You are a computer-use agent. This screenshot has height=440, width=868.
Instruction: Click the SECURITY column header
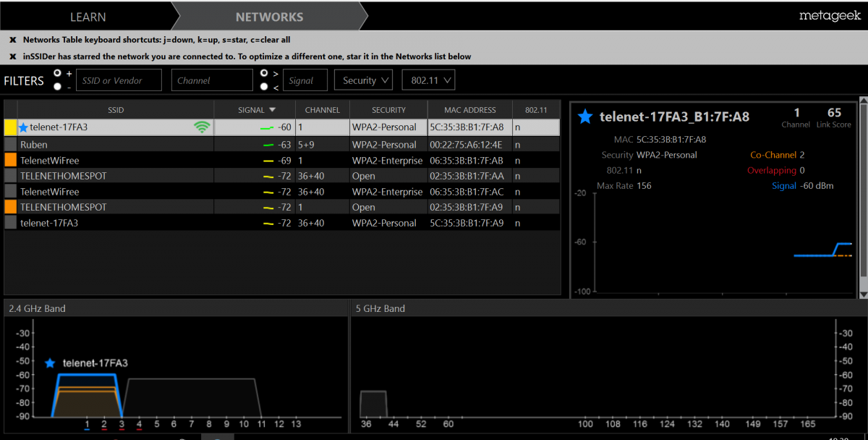388,110
